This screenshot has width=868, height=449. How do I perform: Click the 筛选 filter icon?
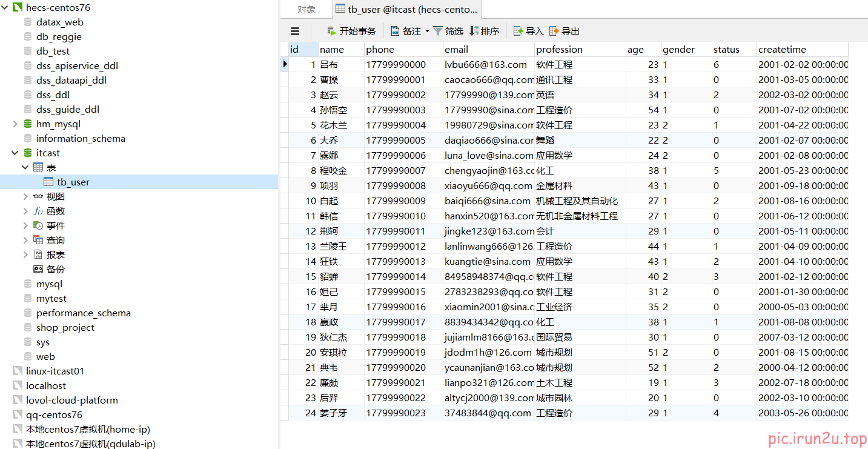pyautogui.click(x=439, y=31)
